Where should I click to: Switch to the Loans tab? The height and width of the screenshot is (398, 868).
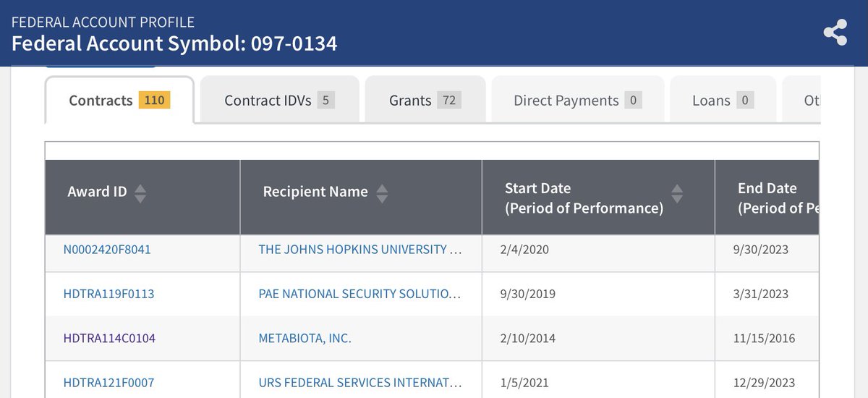(723, 101)
